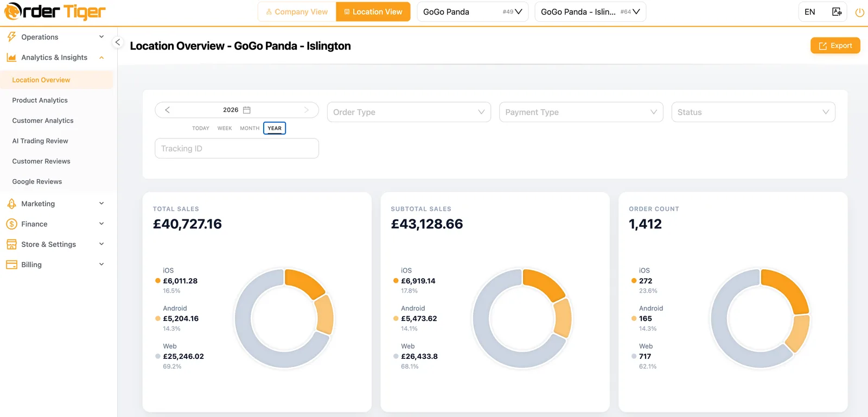The width and height of the screenshot is (868, 417).
Task: Click the £25,246.02 Web sales value
Action: click(183, 357)
